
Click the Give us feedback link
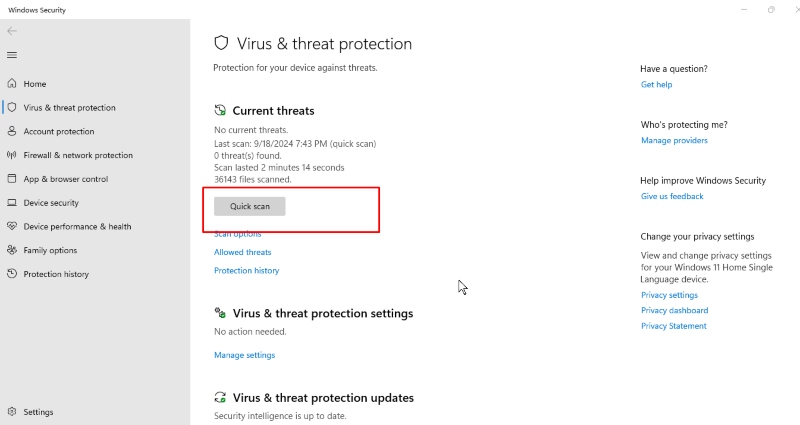(x=672, y=197)
